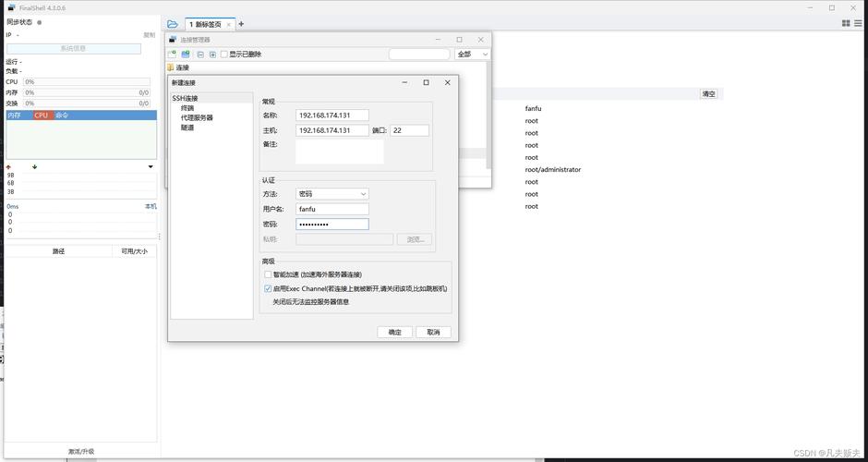Image resolution: width=868 pixels, height=462 pixels.
Task: Click the 端口 field showing 22
Action: tap(410, 130)
